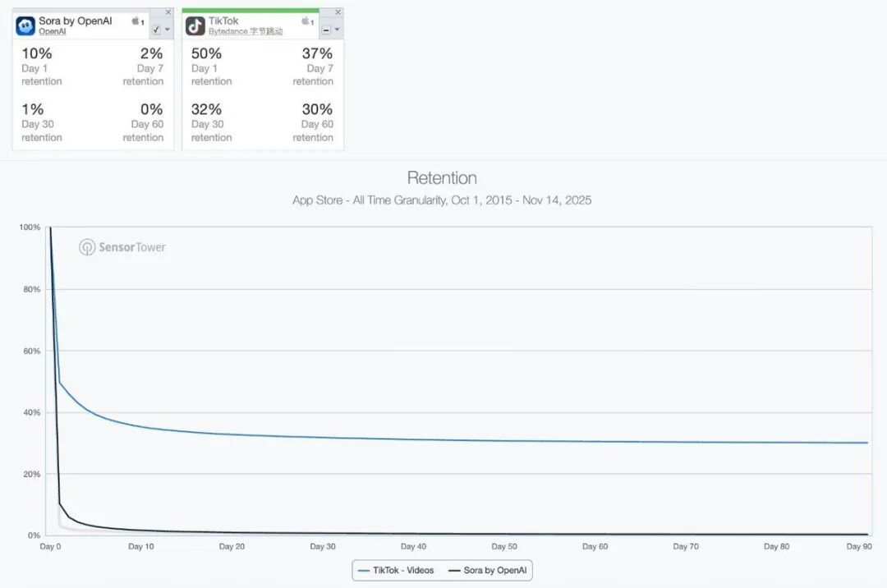Click the Apple platform icon on Sora card
The width and height of the screenshot is (887, 588).
coord(136,21)
